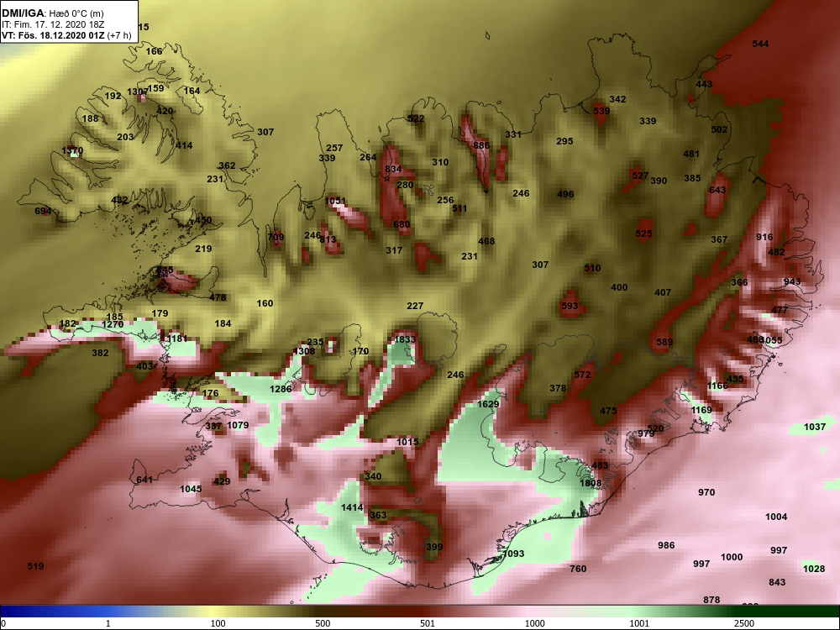Click the map value '539'
This screenshot has height=630, width=840.
pyautogui.click(x=601, y=111)
